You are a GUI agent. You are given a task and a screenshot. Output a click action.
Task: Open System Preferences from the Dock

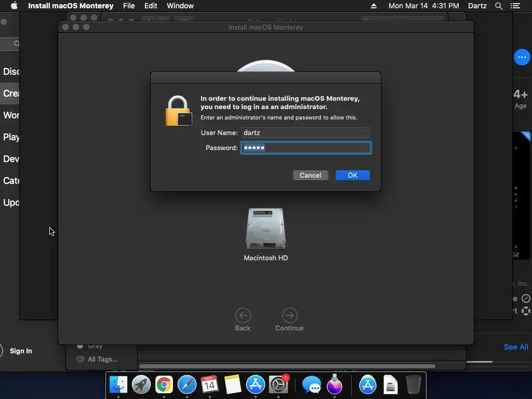tap(278, 385)
